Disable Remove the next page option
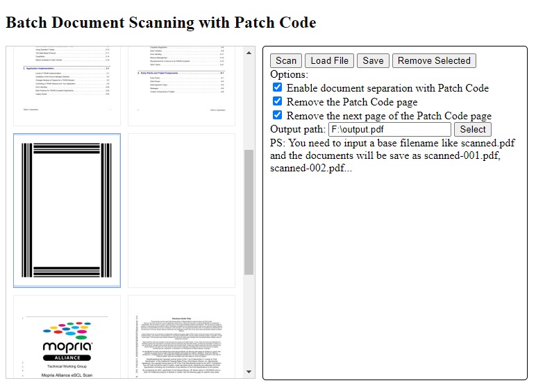 [278, 115]
